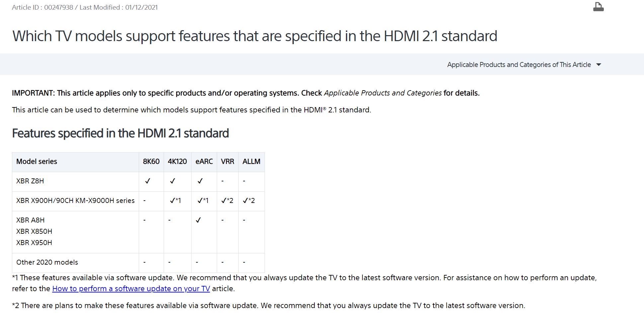This screenshot has width=644, height=321.
Task: Click the 4K120 column header
Action: click(x=177, y=162)
